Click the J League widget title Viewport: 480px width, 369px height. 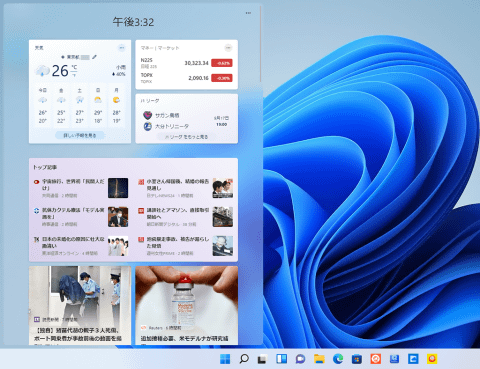(150, 101)
